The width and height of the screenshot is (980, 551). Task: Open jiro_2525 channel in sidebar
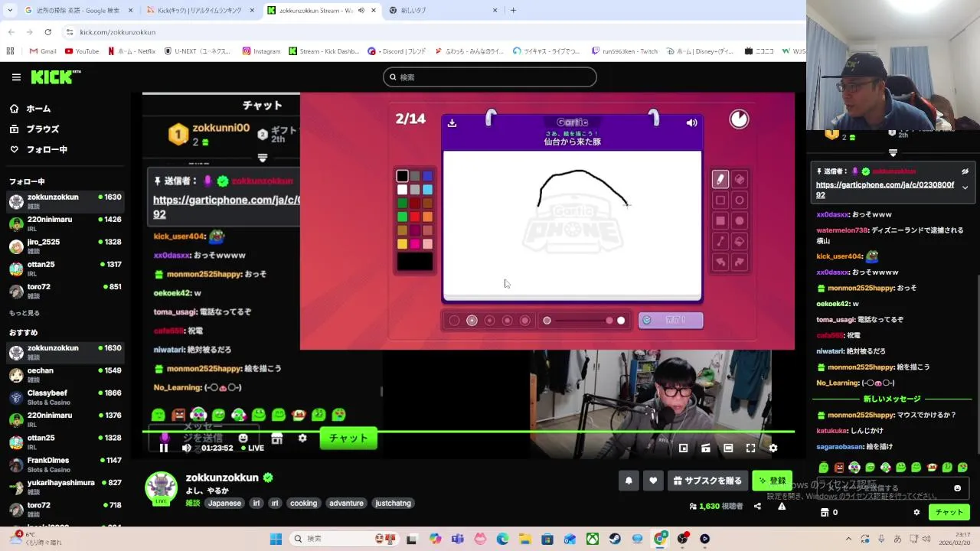tap(64, 246)
